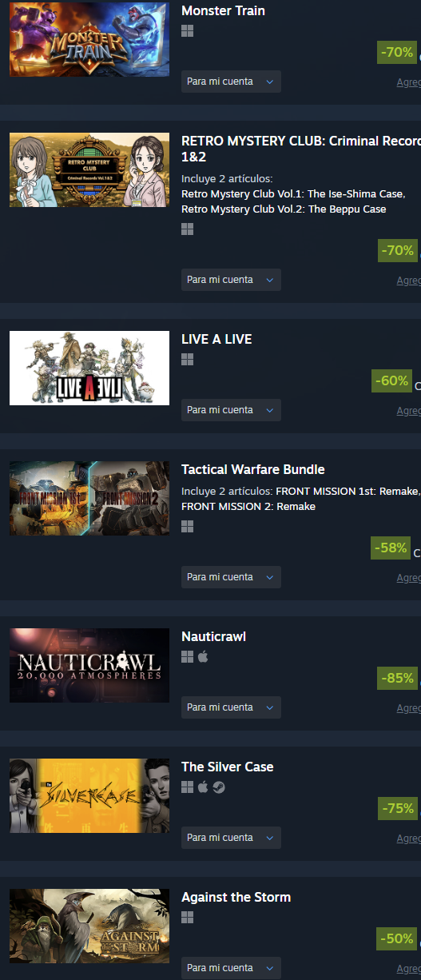Viewport: 421px width, 980px height.
Task: Open the LIVE A LIVE capsule image
Action: pyautogui.click(x=89, y=368)
